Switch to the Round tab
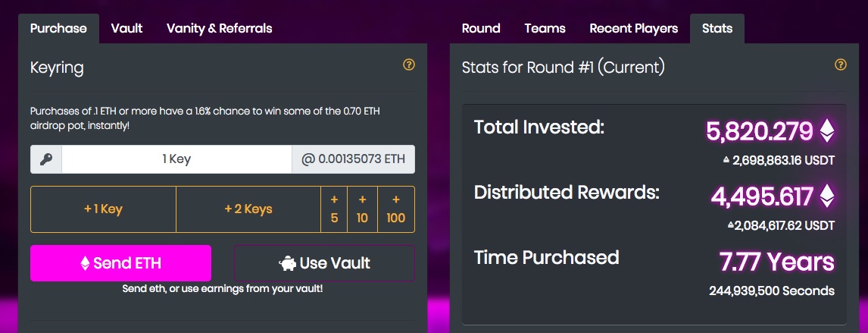 click(481, 28)
